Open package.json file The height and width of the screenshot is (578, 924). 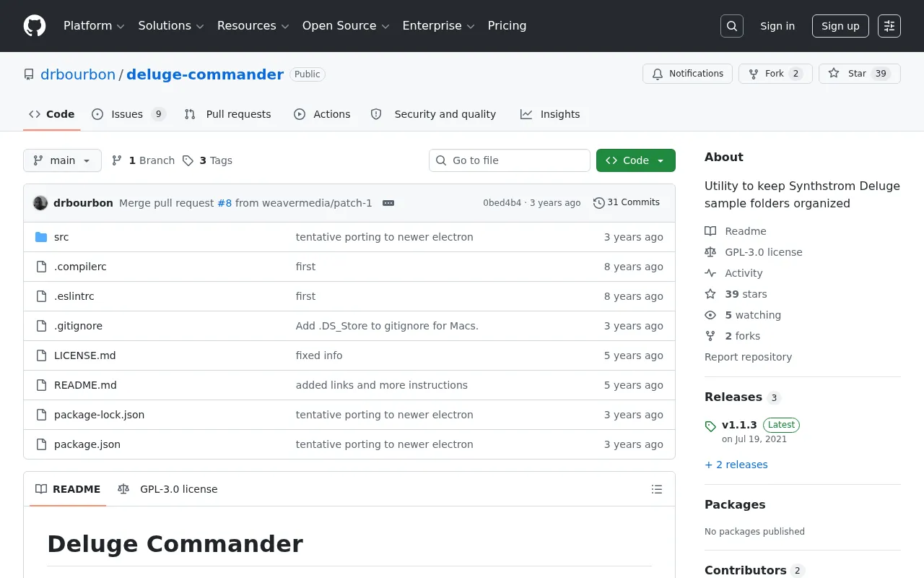(x=87, y=444)
